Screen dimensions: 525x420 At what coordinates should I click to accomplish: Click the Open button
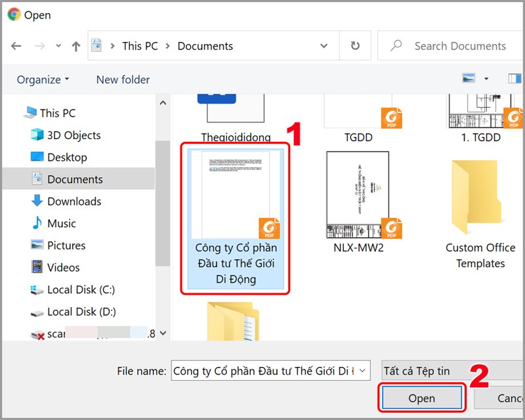(421, 398)
